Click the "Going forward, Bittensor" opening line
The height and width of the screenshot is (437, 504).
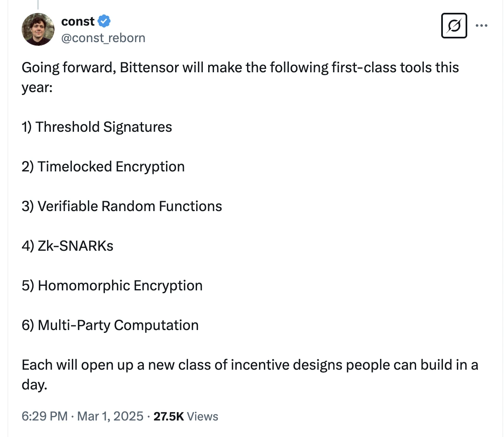tap(240, 67)
